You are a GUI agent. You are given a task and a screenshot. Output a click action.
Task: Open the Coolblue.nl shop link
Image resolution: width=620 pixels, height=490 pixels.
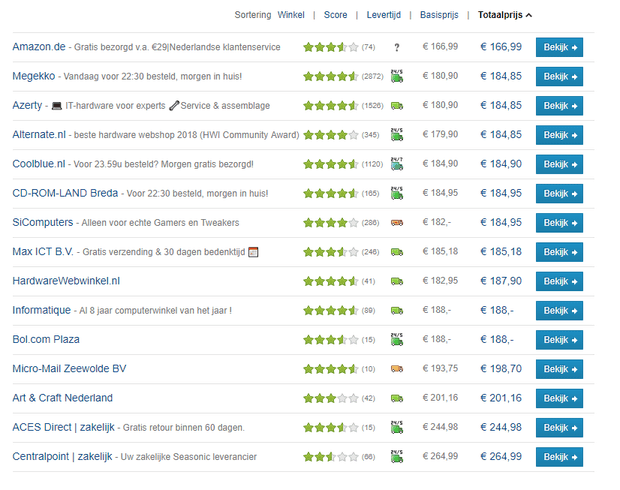point(38,164)
